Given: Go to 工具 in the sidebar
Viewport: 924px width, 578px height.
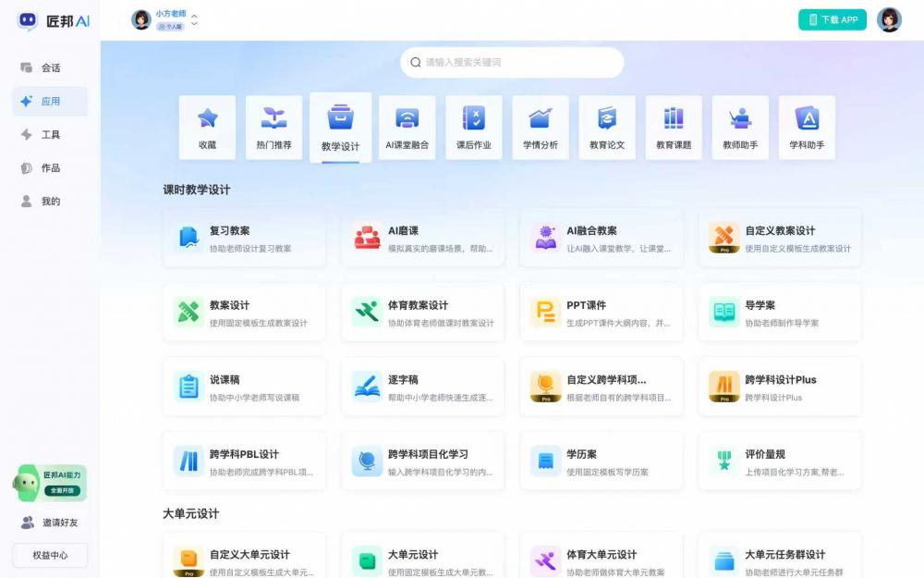Looking at the screenshot, I should (50, 135).
